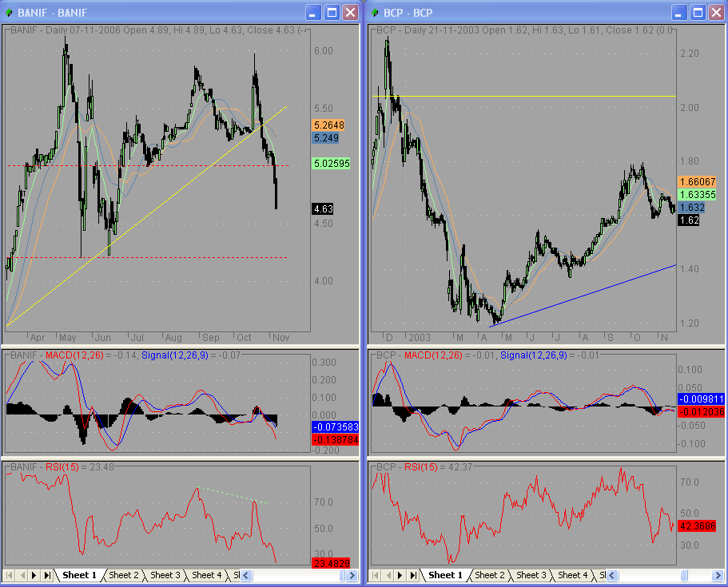Switch to Sheet 2 tab in BANIF window
The image size is (728, 587).
coord(123,575)
